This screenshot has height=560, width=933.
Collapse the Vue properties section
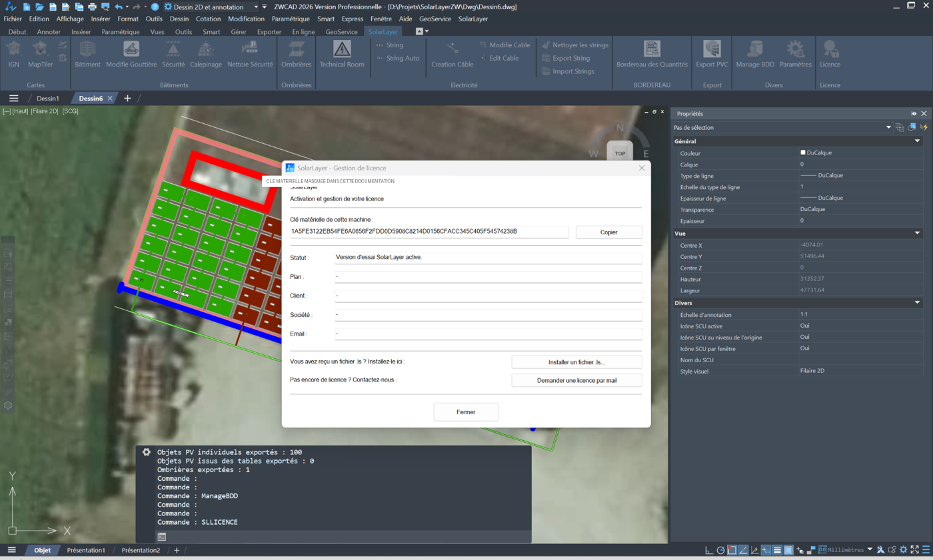[x=918, y=233]
